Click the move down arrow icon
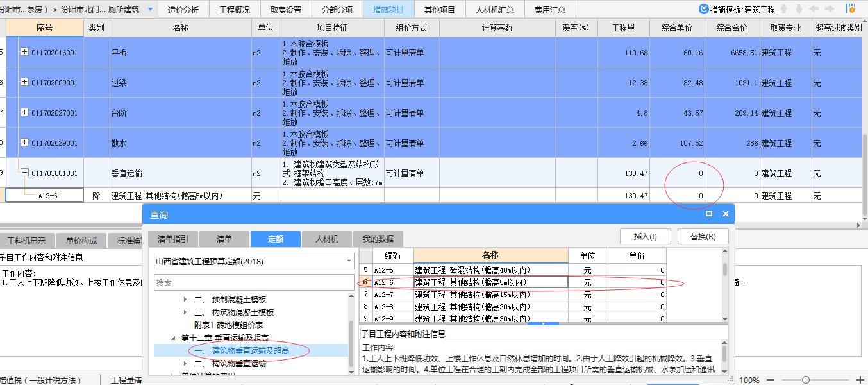 tap(799, 10)
